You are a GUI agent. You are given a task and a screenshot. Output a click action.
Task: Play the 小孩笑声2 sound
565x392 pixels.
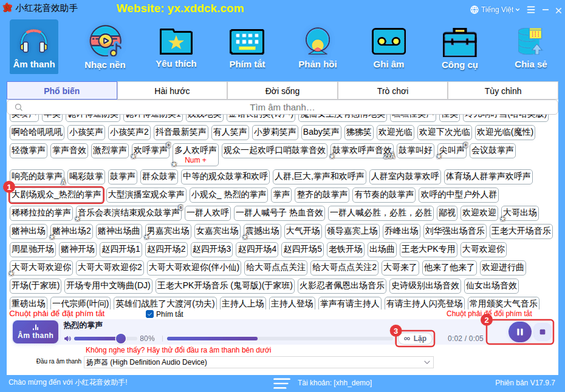tap(129, 132)
